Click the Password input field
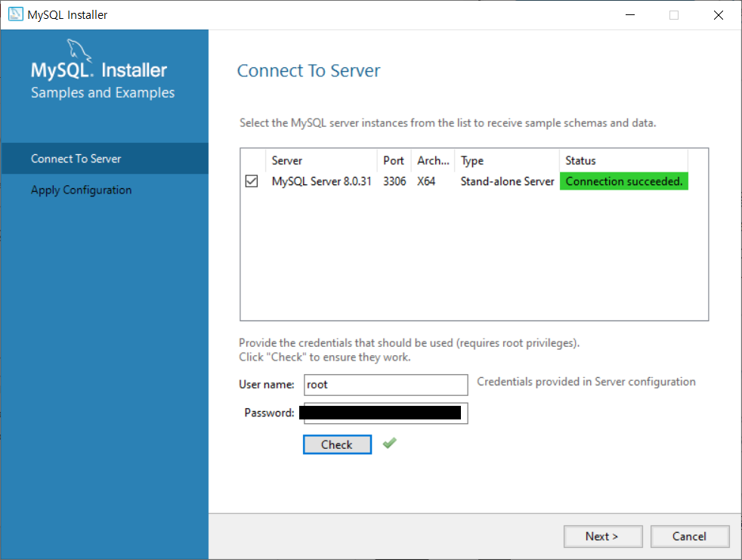This screenshot has width=742, height=560. click(x=385, y=413)
